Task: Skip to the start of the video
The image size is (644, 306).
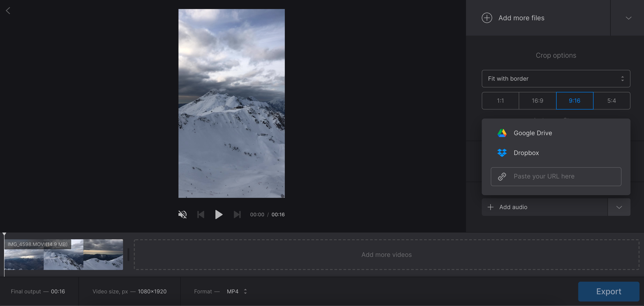Action: [x=201, y=214]
